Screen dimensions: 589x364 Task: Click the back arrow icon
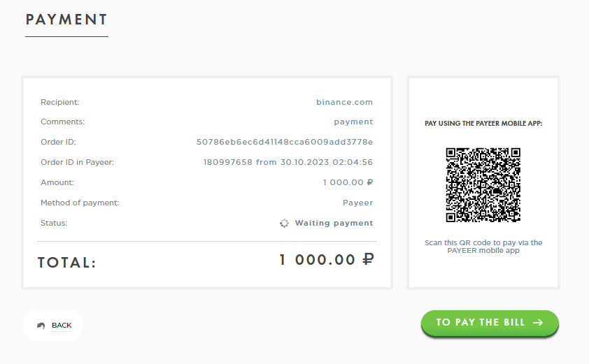point(42,326)
